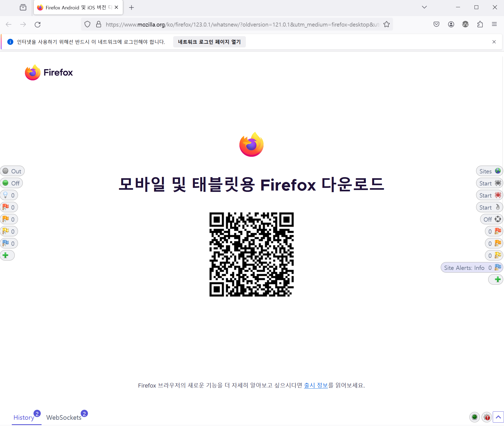The height and width of the screenshot is (428, 504).
Task: Open site alerts high red flag on right
Action: 494,232
